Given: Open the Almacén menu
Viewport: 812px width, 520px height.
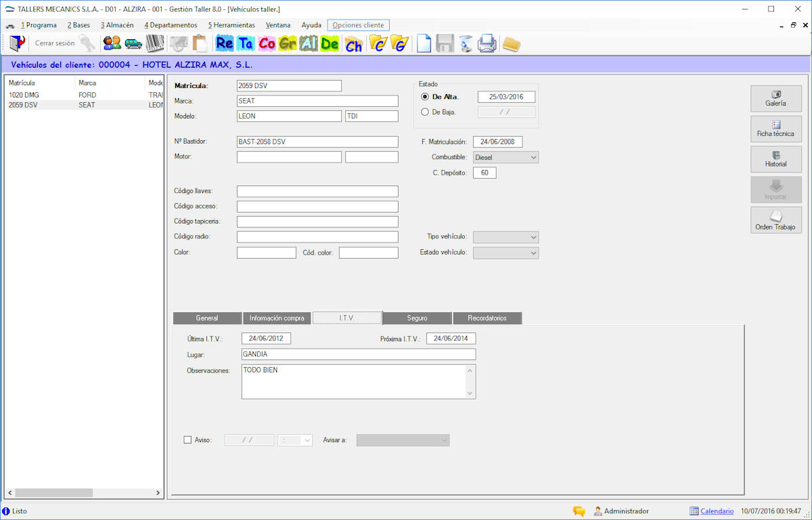Looking at the screenshot, I should [x=117, y=25].
